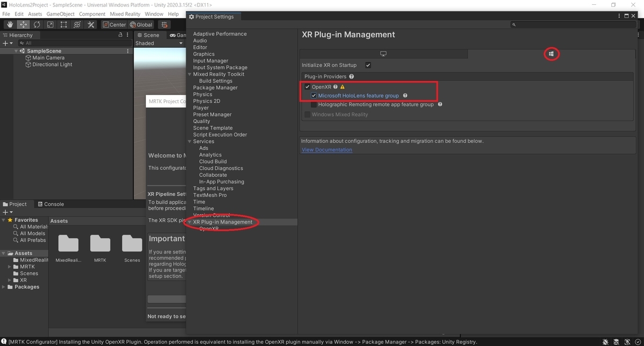Screen dimensions: 644x346
Task: Toggle Global handle rotation
Action: click(x=141, y=24)
